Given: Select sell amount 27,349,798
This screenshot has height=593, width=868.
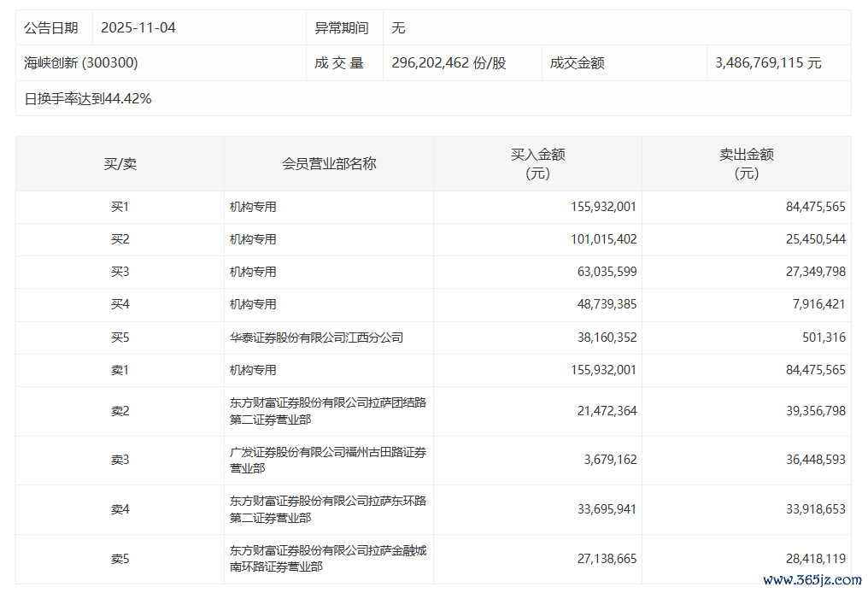Looking at the screenshot, I should click(815, 272).
